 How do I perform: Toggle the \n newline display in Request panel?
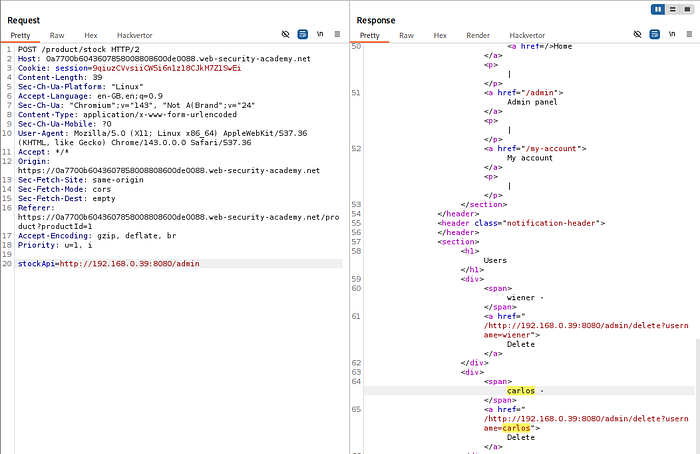click(x=320, y=34)
